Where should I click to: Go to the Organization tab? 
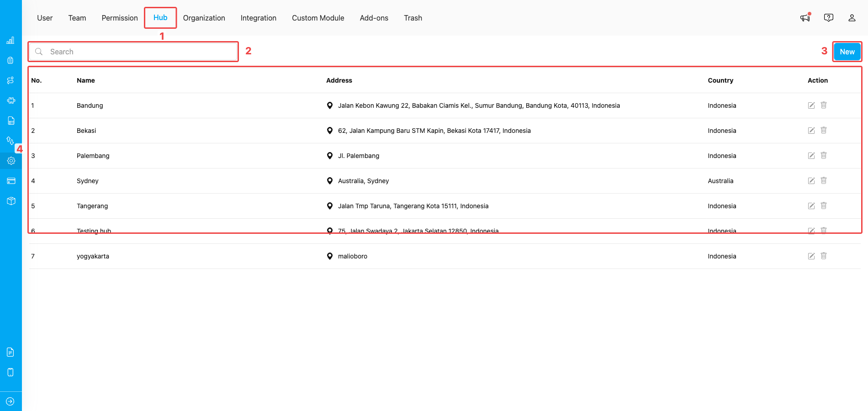[204, 18]
